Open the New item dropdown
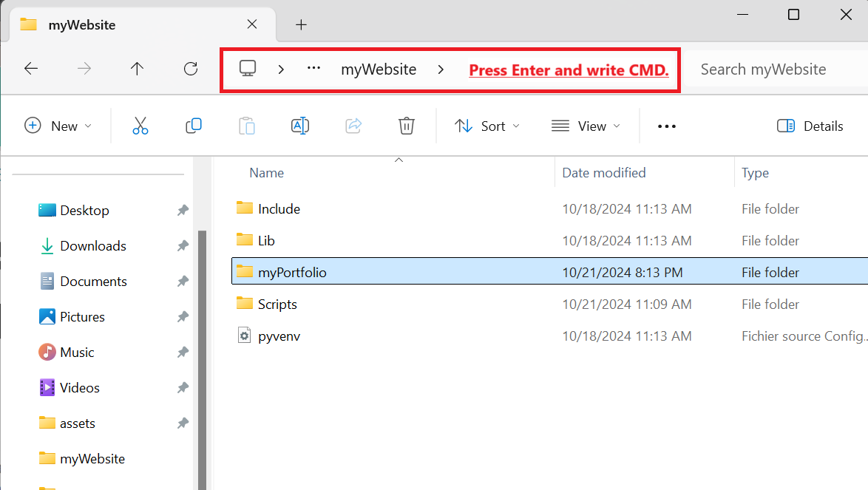 click(58, 126)
